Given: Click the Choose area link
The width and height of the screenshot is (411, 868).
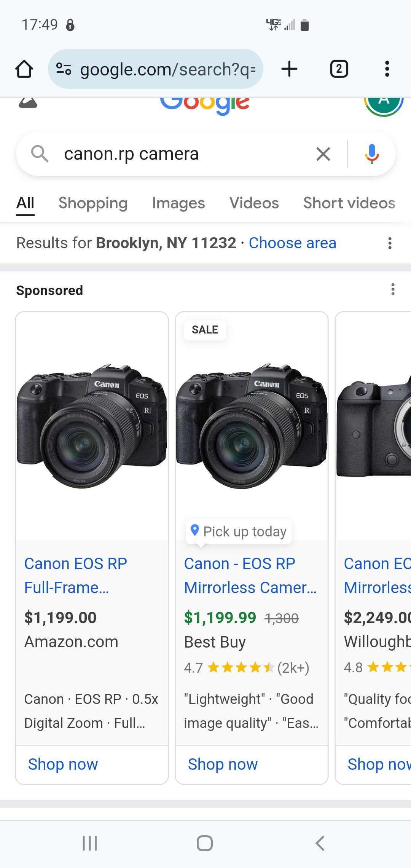Looking at the screenshot, I should point(292,243).
